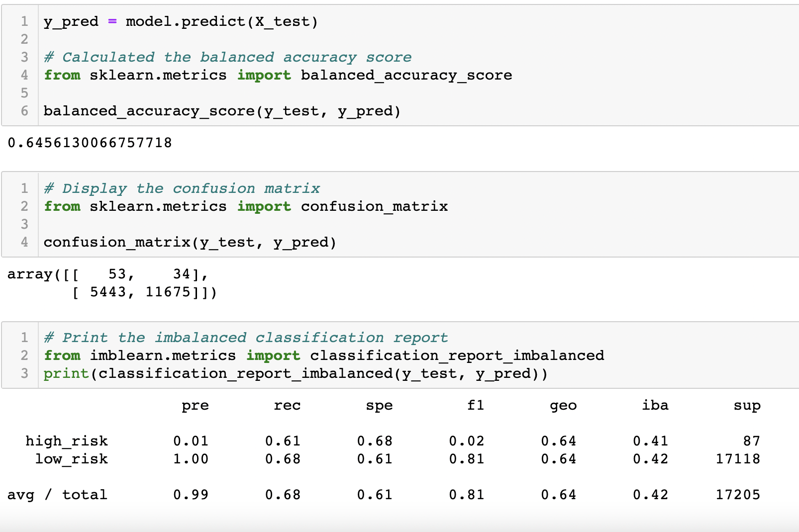Click the call 'confusion_matrix(y_test, y_pred)'
Screen dimensions: 799x532
point(190,243)
